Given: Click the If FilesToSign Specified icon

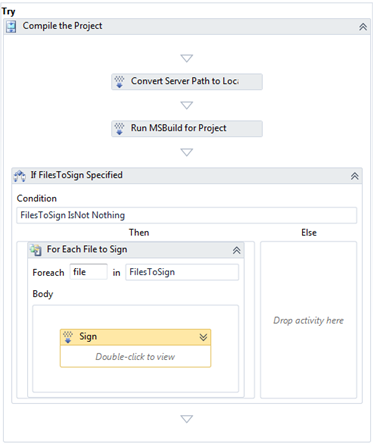Looking at the screenshot, I should 19,176.
